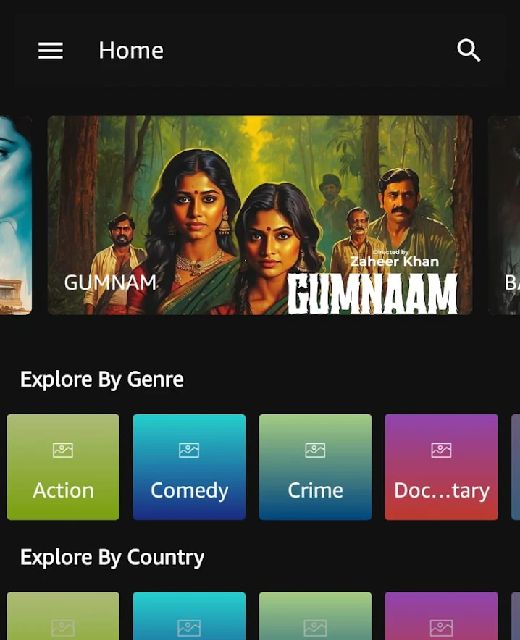Click the image placeholder icon on Comedy tile
The height and width of the screenshot is (640, 520).
189,451
